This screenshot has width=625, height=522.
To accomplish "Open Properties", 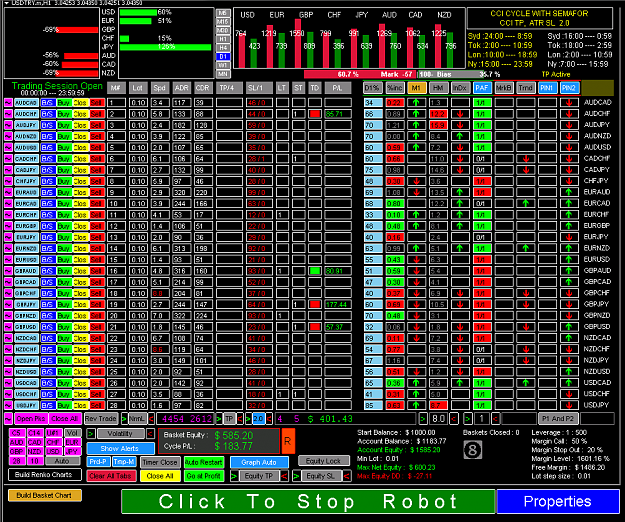I will point(558,501).
